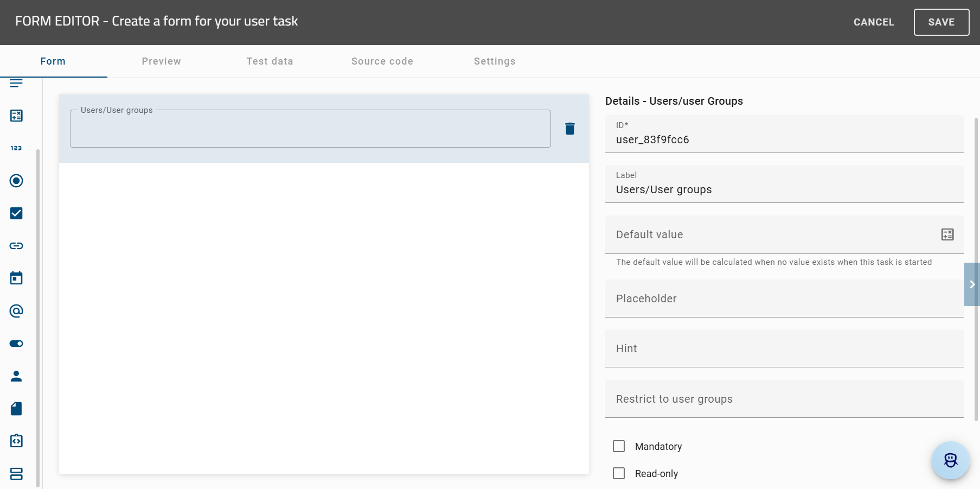The width and height of the screenshot is (980, 489).
Task: Open the Source code tab
Action: 382,61
